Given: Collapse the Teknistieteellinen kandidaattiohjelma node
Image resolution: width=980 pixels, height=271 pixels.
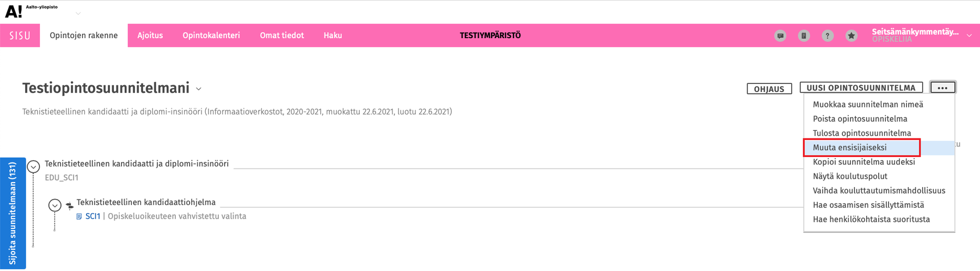Looking at the screenshot, I should [x=54, y=205].
